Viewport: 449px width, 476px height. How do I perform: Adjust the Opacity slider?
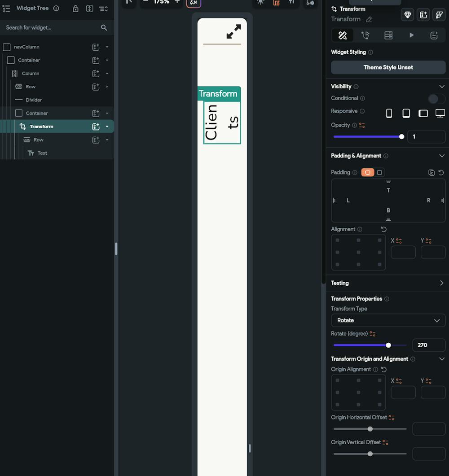[x=369, y=137]
